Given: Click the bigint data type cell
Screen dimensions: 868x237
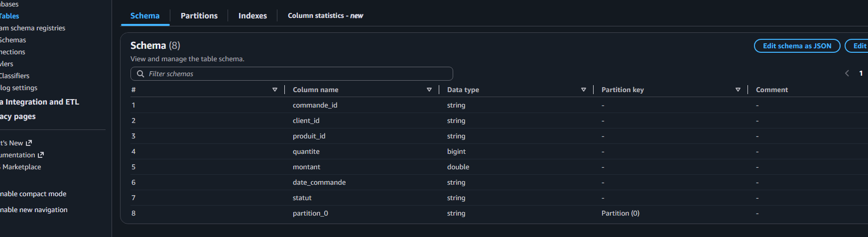Looking at the screenshot, I should tap(457, 151).
